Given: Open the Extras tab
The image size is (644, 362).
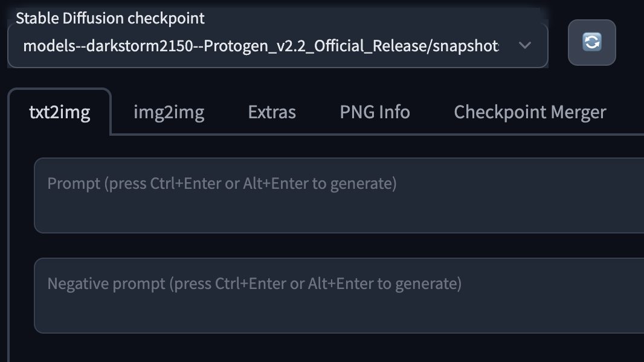Looking at the screenshot, I should tap(272, 112).
